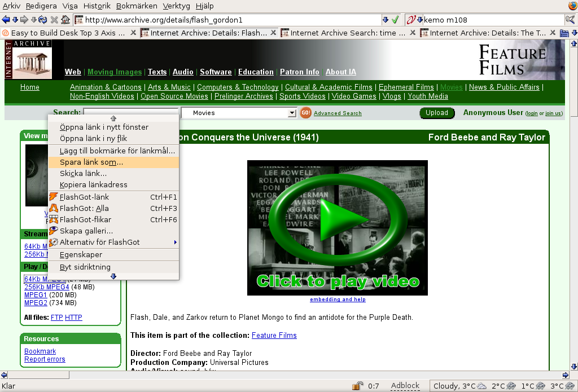The width and height of the screenshot is (578, 392).
Task: Choose 'Öppna länk i ny flik'
Action: [113, 139]
